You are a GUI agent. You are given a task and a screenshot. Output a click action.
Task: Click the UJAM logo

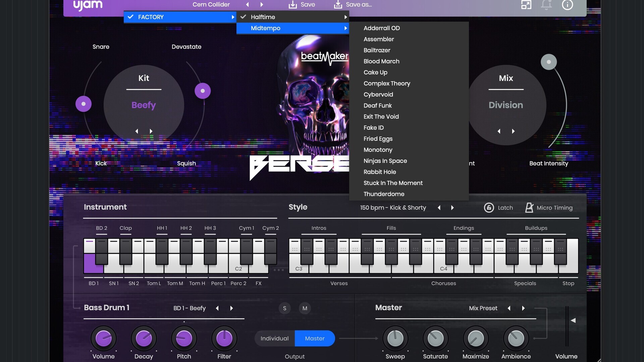point(88,5)
